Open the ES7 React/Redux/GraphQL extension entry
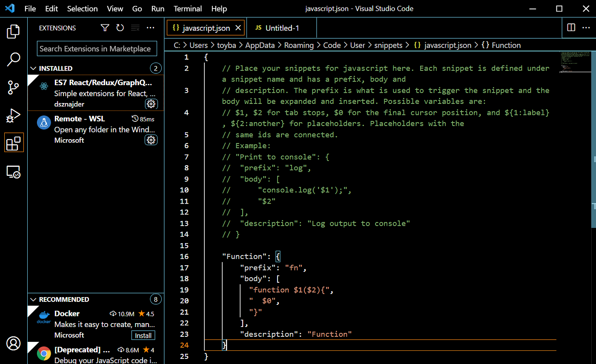 96,93
